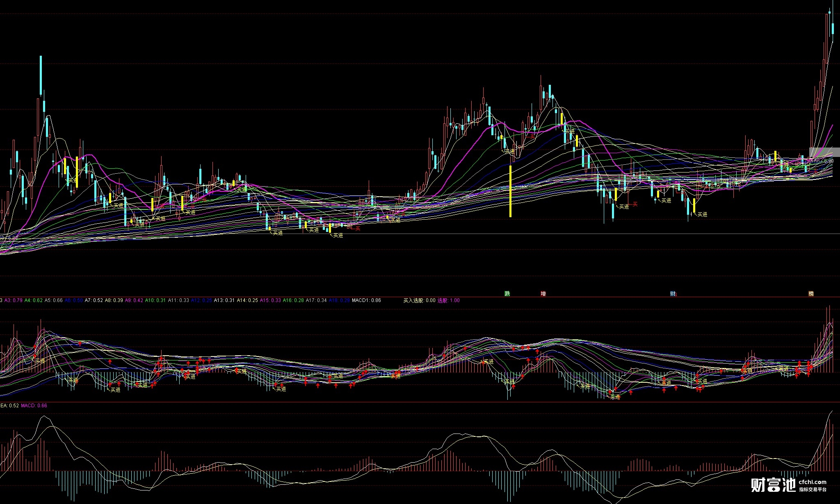Click the A17: 0.34 indicator label

[316, 300]
